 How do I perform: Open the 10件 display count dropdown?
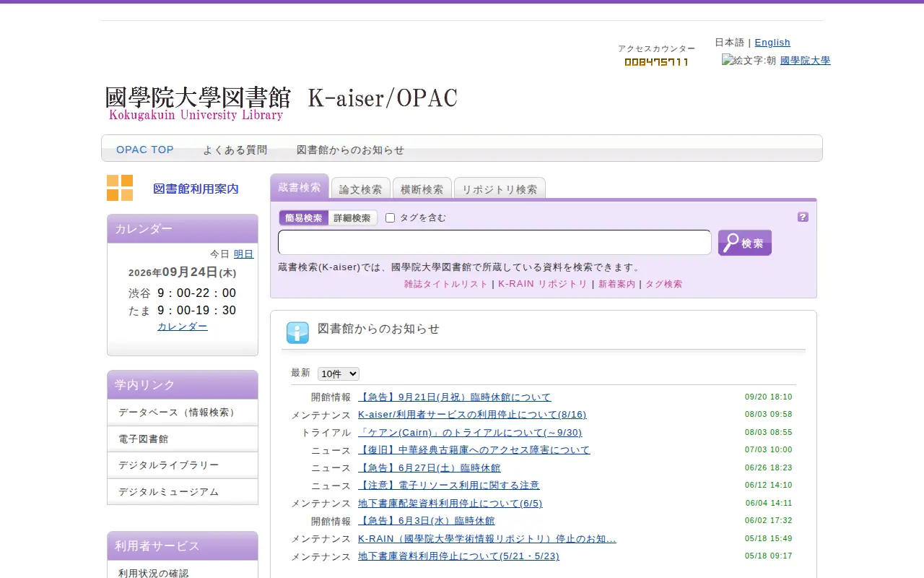point(339,374)
